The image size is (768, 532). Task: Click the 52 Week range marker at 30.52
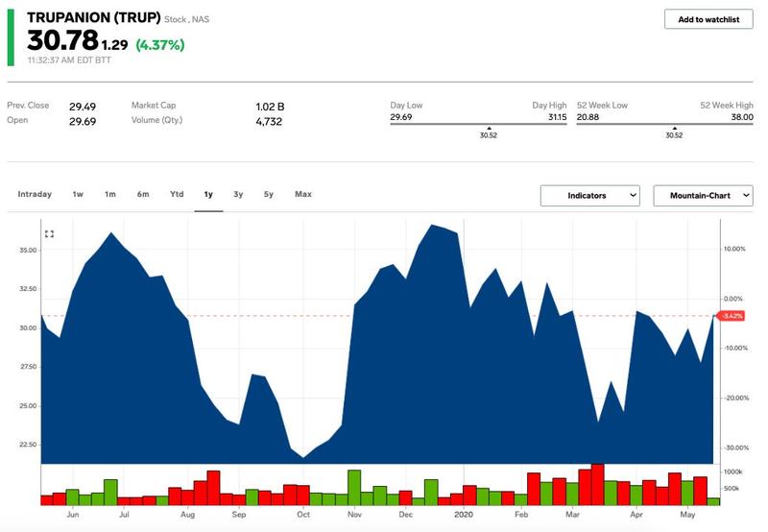(x=674, y=133)
